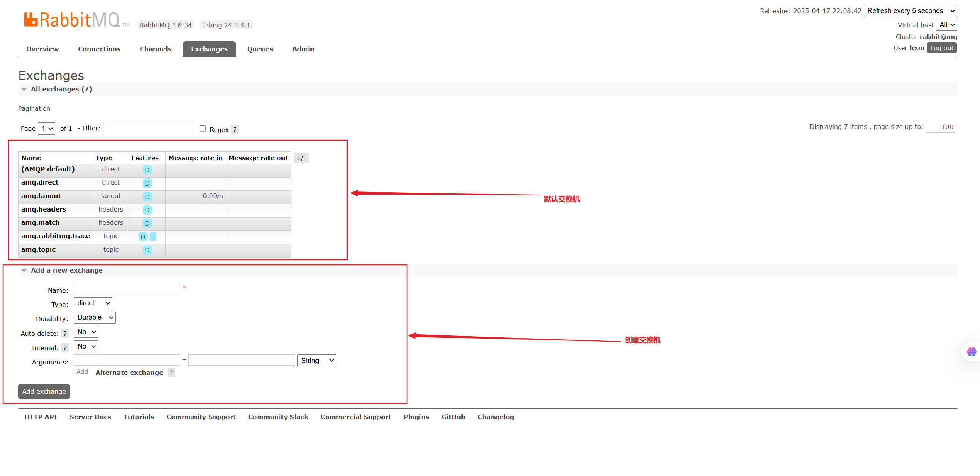Click the exchange filter input field
The height and width of the screenshot is (476, 980).
(x=148, y=129)
